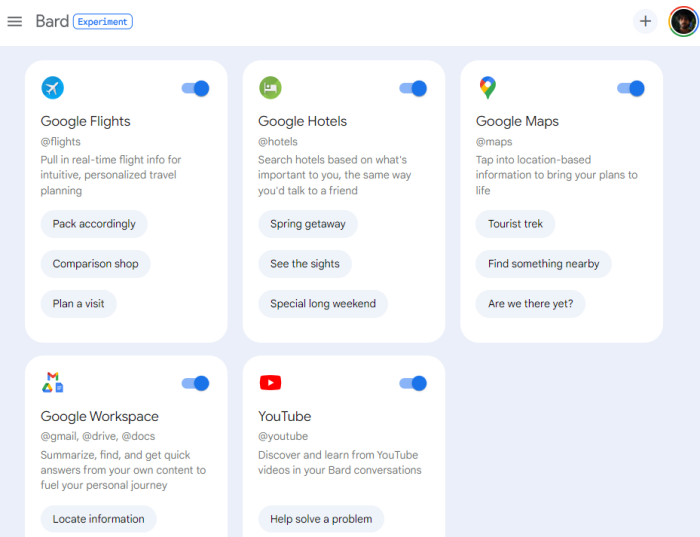This screenshot has width=700, height=537.
Task: Choose the Comparison shop chip
Action: (96, 264)
